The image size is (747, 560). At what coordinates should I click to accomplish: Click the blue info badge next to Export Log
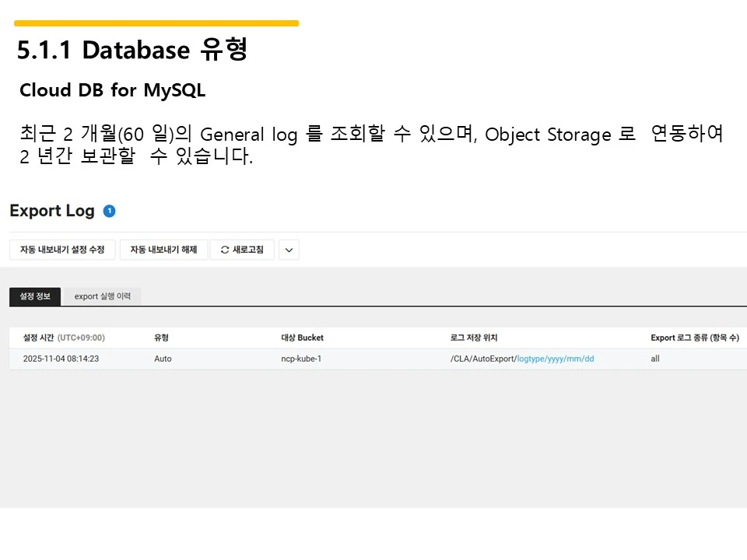[110, 209]
